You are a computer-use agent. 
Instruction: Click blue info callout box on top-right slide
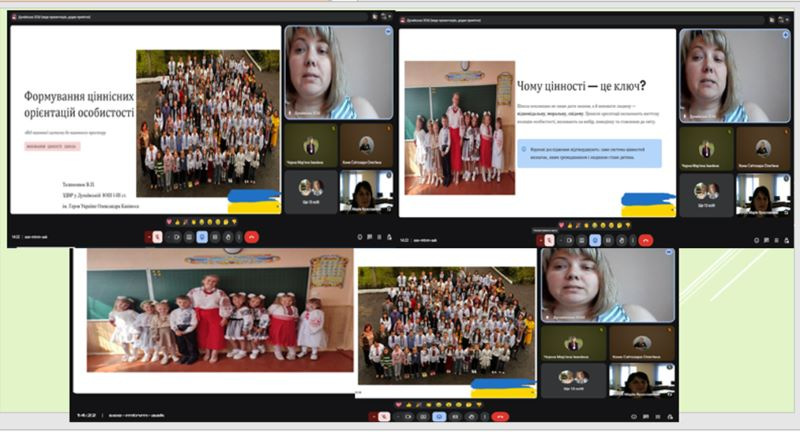589,154
